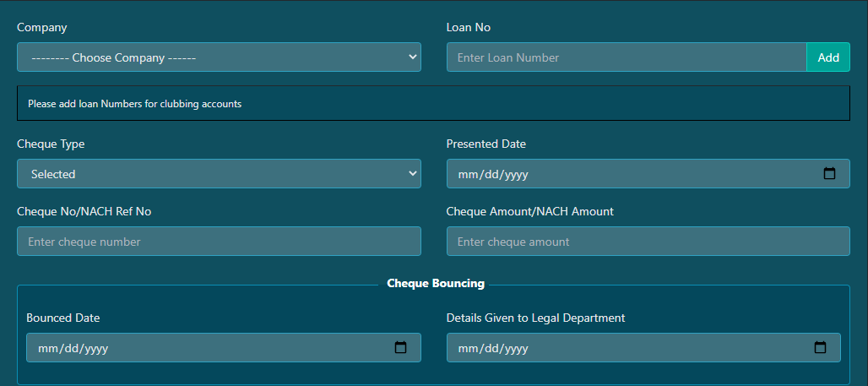Click the Cheque Type label
This screenshot has width=868, height=386.
coord(51,144)
